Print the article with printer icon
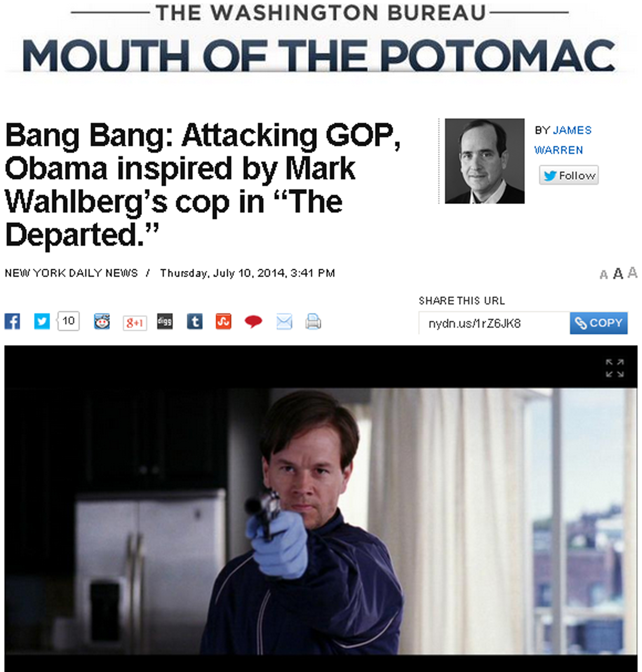Image resolution: width=642 pixels, height=672 pixels. (x=313, y=322)
